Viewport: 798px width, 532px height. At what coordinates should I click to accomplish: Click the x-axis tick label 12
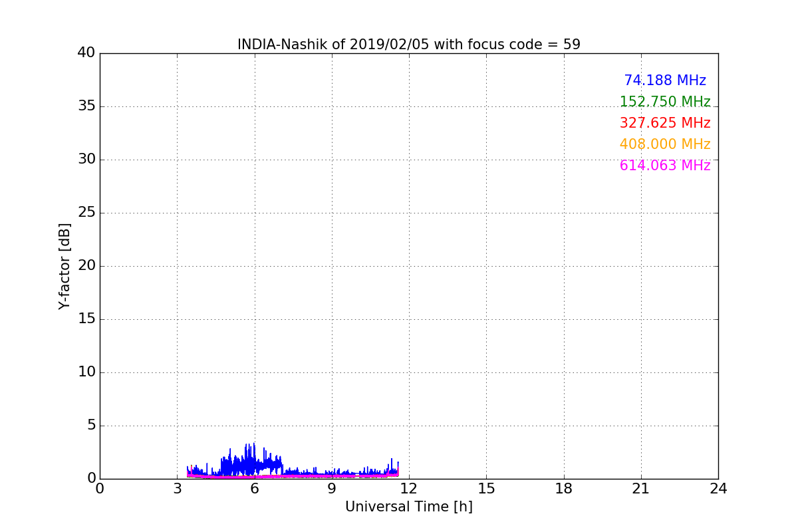(x=409, y=489)
